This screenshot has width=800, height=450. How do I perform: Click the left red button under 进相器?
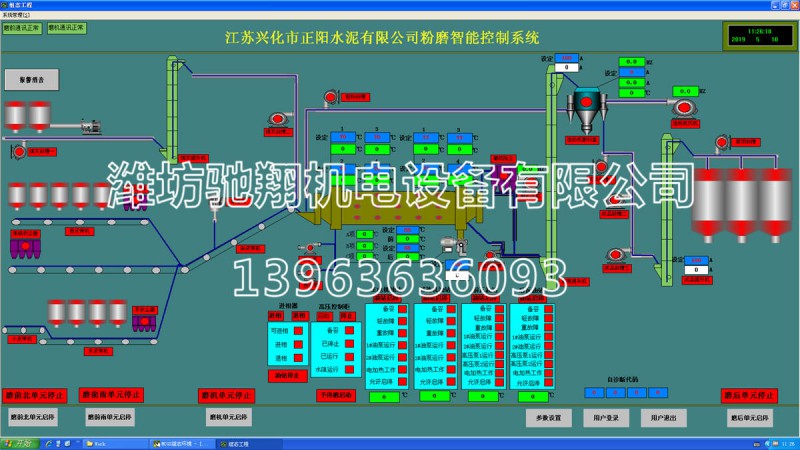click(x=276, y=316)
